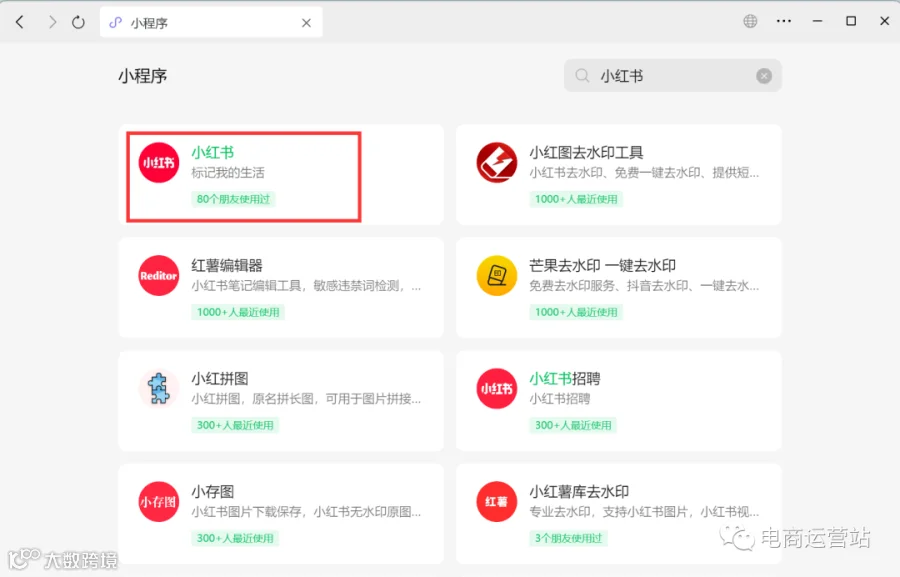Open the yellow 芒果去水印 icon
The height and width of the screenshot is (577, 900).
pyautogui.click(x=496, y=276)
